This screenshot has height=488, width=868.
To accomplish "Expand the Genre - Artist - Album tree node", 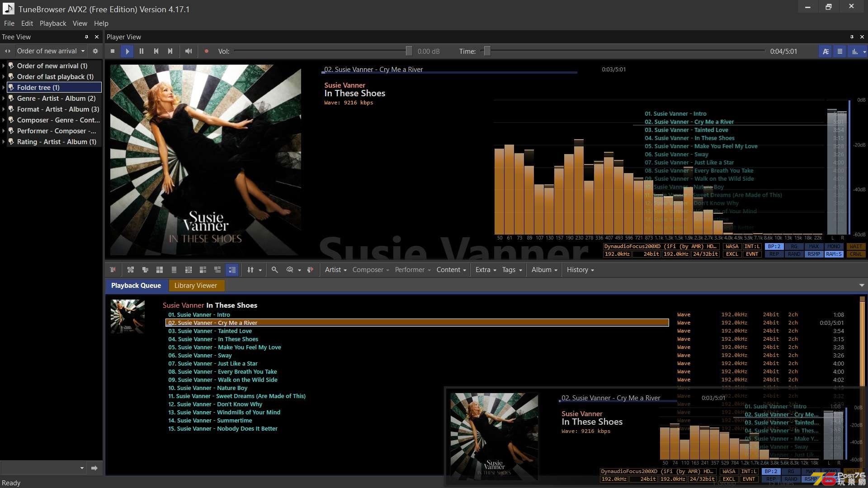I will 4,98.
